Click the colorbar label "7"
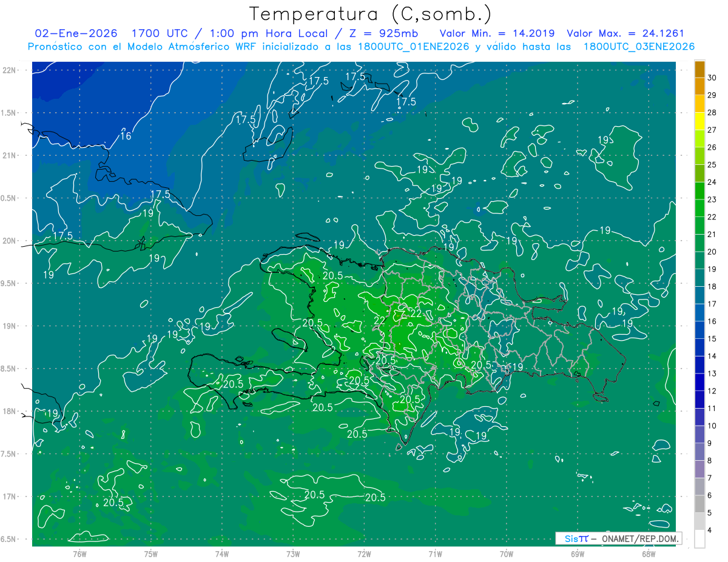 click(x=710, y=478)
